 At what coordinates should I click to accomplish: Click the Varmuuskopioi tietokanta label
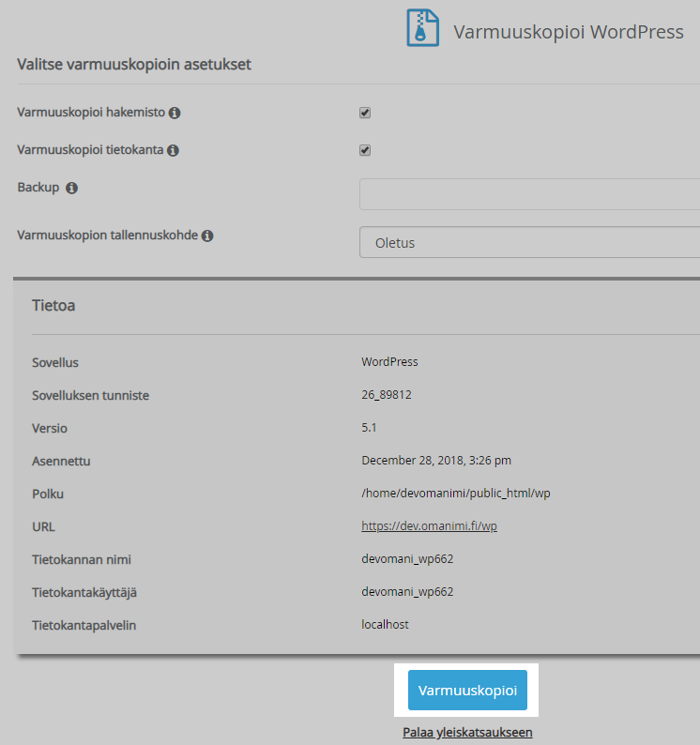tap(90, 150)
